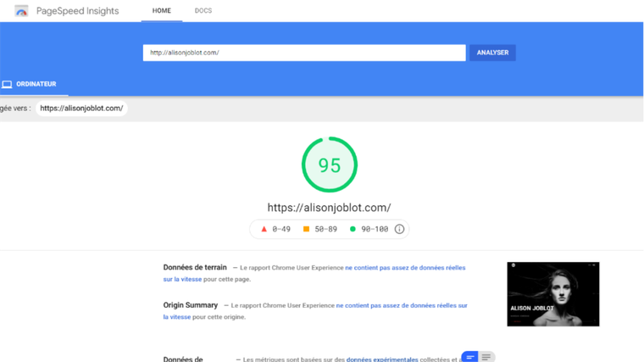Click the green score gauge showing 95
This screenshot has height=362, width=644.
[x=330, y=164]
